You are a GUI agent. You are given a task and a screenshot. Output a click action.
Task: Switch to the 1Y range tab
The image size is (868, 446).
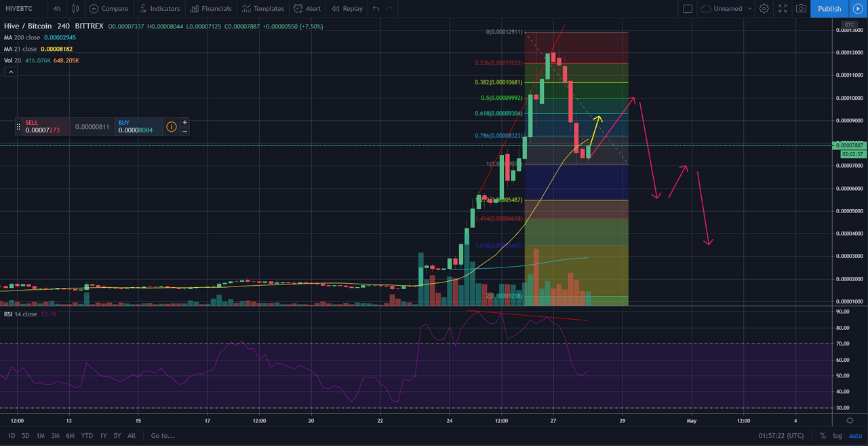click(102, 435)
